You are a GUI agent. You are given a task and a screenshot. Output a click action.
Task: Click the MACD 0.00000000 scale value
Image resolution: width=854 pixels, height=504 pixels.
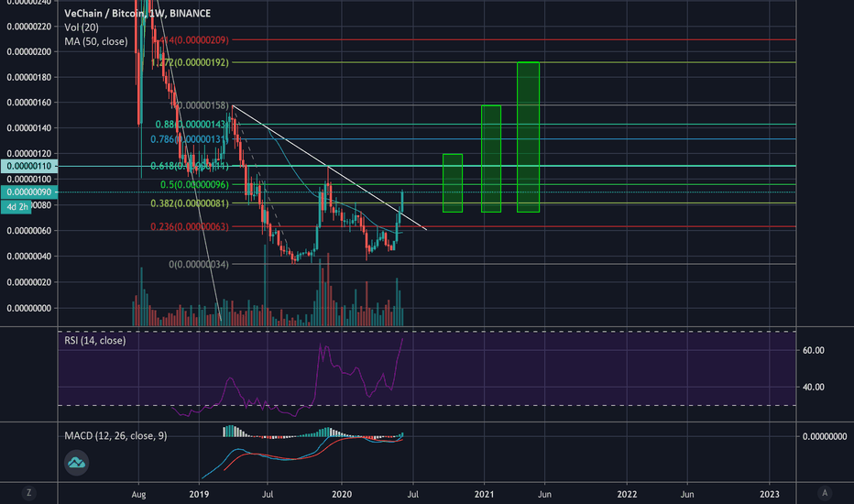(x=825, y=436)
